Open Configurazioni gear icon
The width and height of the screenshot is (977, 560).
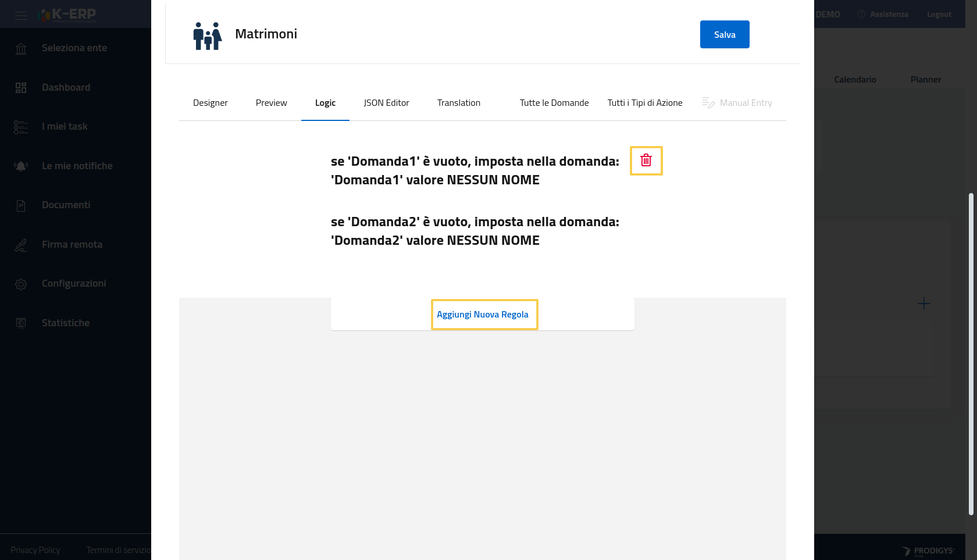click(x=21, y=284)
